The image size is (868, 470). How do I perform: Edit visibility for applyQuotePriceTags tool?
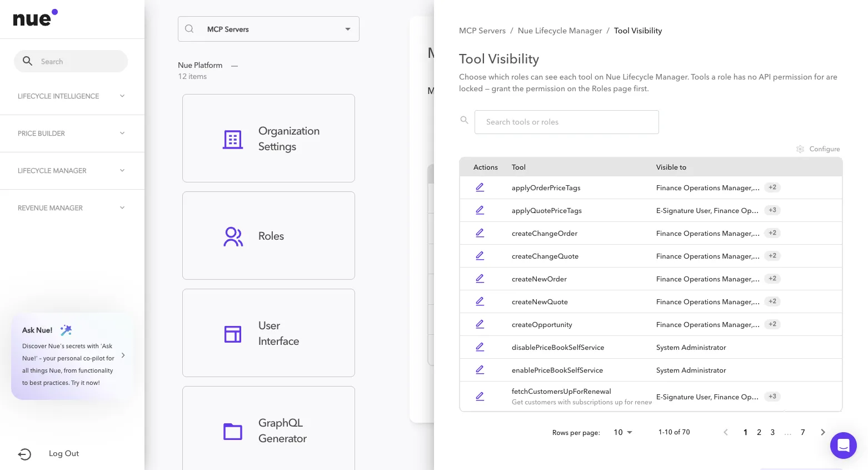[x=480, y=210]
